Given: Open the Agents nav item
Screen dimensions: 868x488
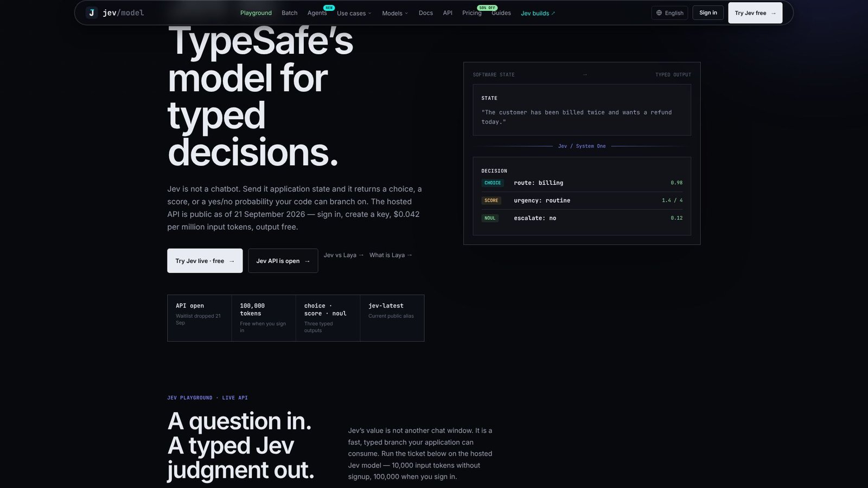Looking at the screenshot, I should (317, 13).
